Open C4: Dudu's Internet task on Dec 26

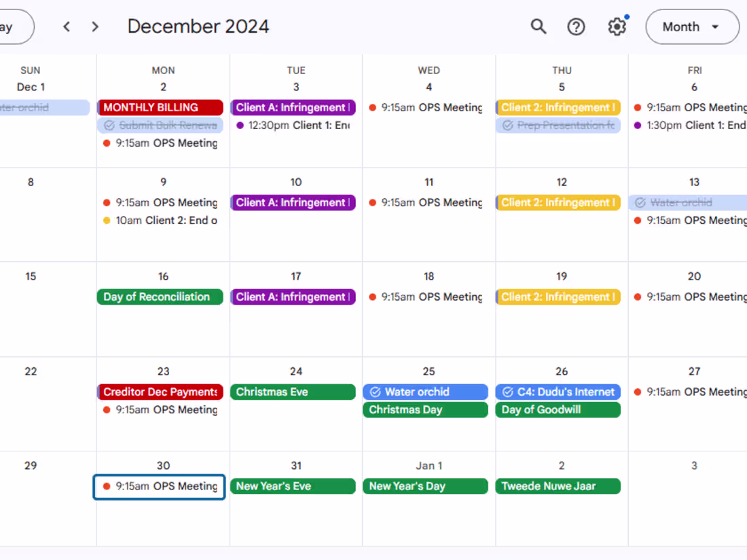coord(558,392)
